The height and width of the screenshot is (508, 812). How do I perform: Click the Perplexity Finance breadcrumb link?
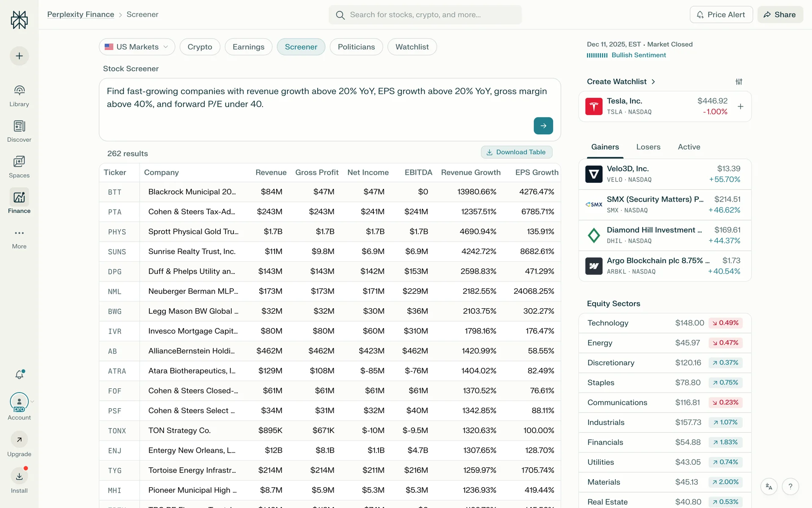pos(80,14)
